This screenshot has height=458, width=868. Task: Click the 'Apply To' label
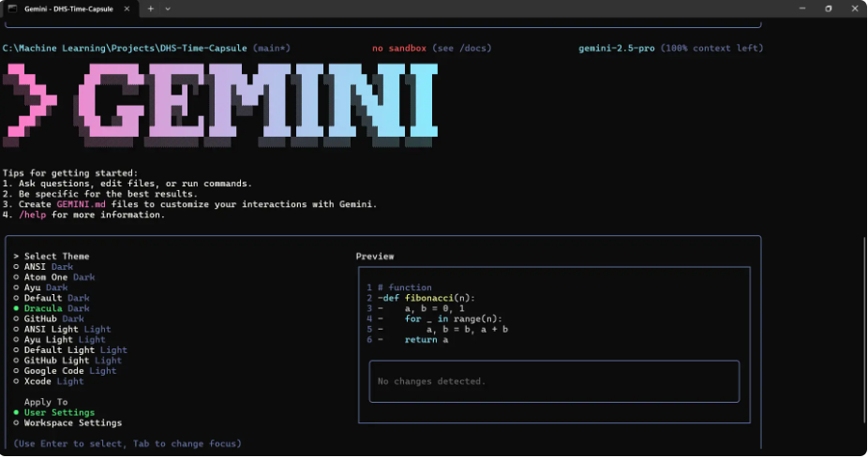pos(46,403)
